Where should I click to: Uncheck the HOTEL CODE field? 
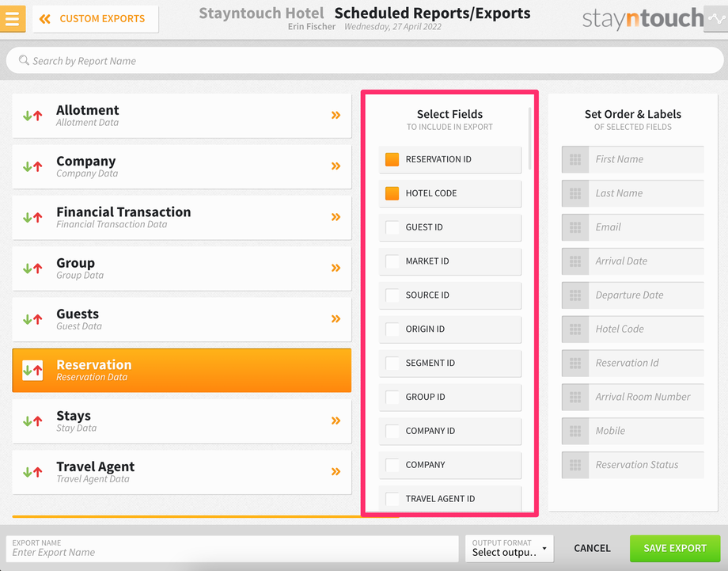tap(392, 193)
